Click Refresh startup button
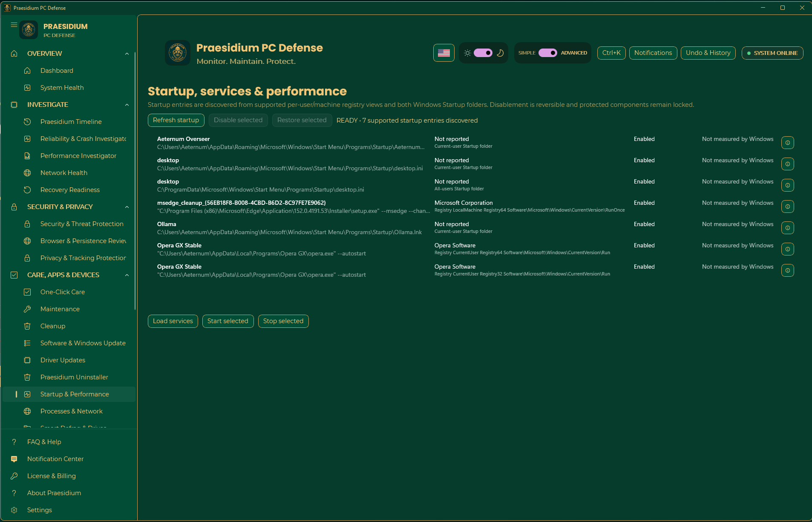812x522 pixels. pyautogui.click(x=176, y=120)
